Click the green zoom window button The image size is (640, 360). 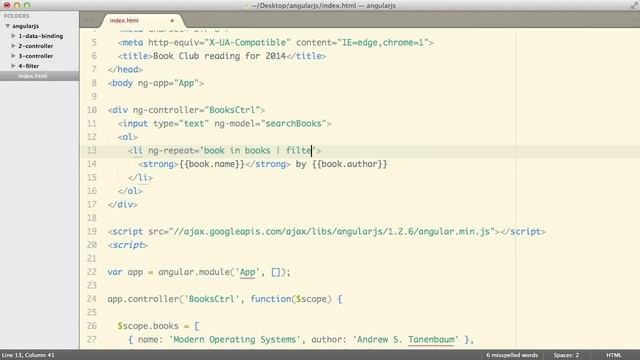[x=27, y=5]
